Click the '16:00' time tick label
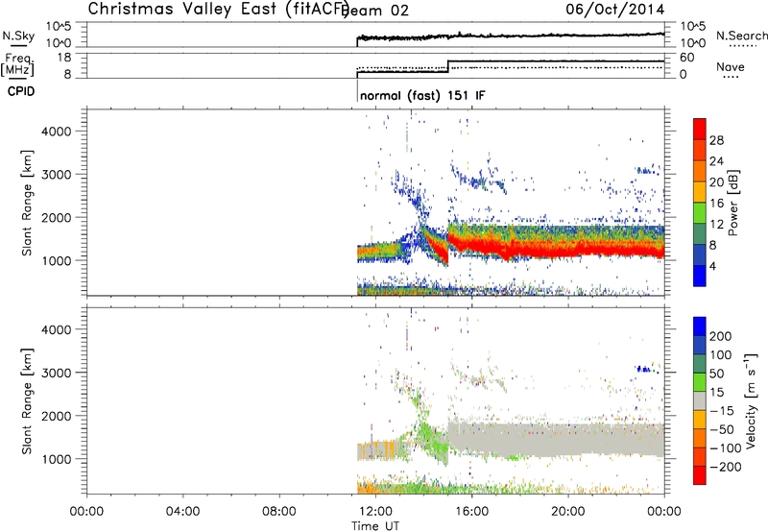Image resolution: width=768 pixels, height=532 pixels. click(471, 512)
